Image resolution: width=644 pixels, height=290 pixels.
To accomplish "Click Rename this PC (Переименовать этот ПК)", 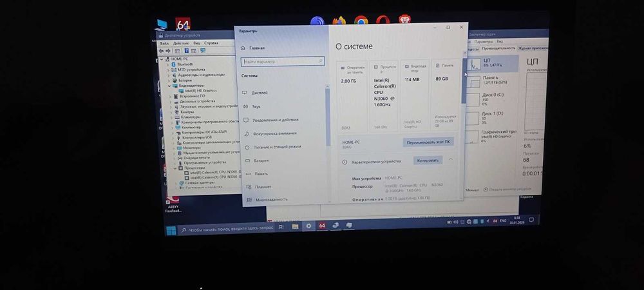I will pos(428,142).
